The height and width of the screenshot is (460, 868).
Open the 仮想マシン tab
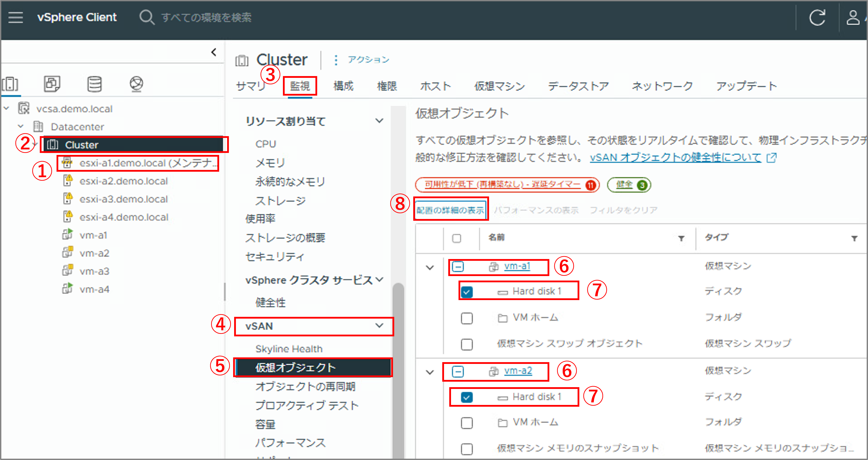click(x=500, y=86)
